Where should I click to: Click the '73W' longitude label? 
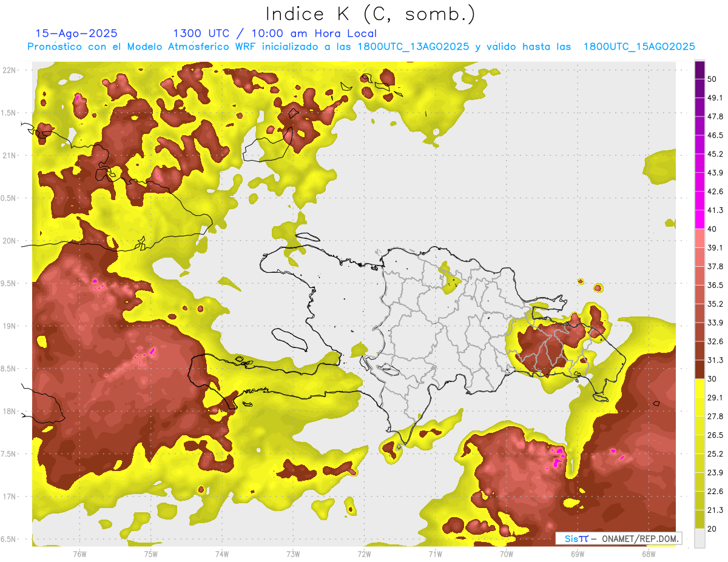[293, 554]
